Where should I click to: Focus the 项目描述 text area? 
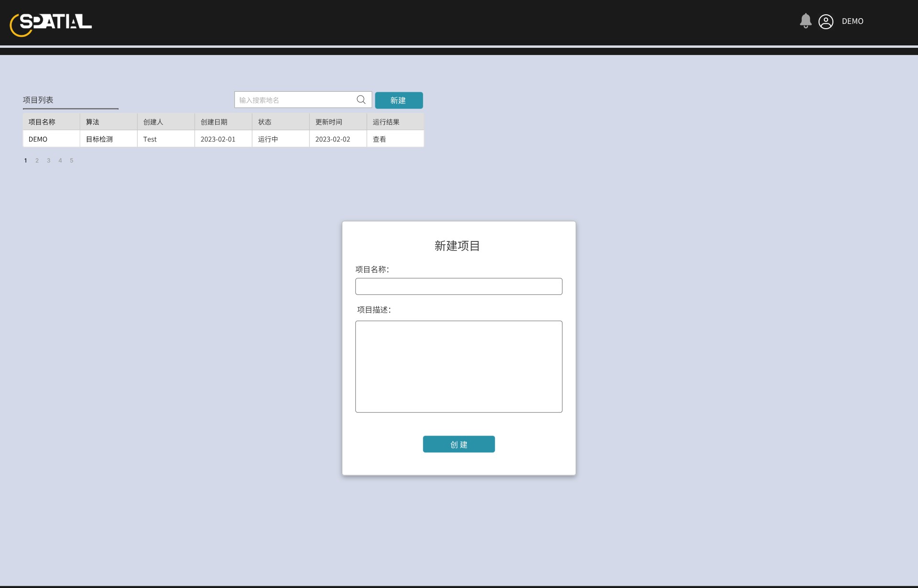459,367
